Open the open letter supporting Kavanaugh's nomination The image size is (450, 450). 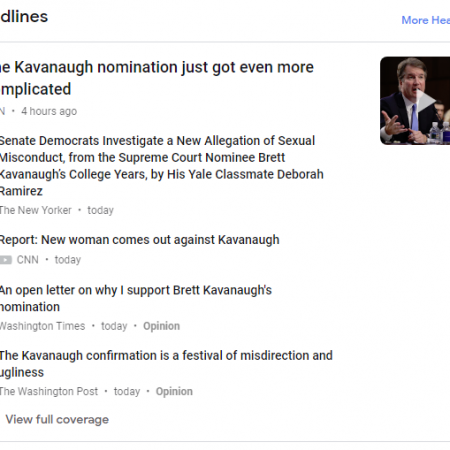coord(136,298)
